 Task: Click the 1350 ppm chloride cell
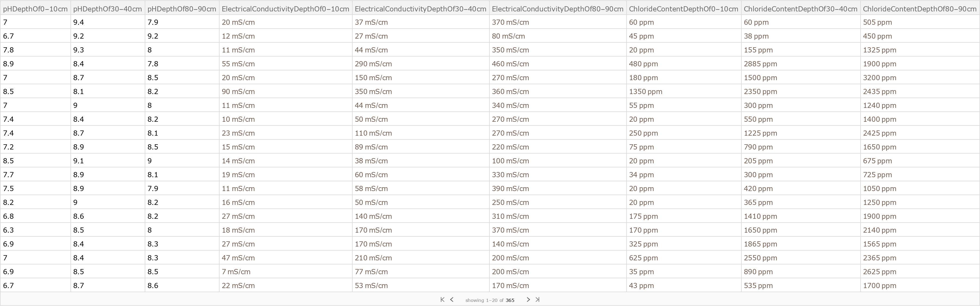[x=646, y=92]
